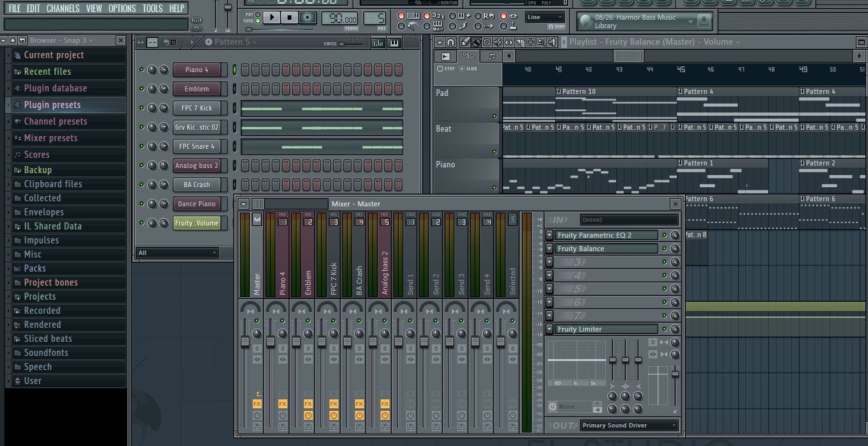Open the FILE menu
Screen dimensions: 868x446
coord(15,8)
